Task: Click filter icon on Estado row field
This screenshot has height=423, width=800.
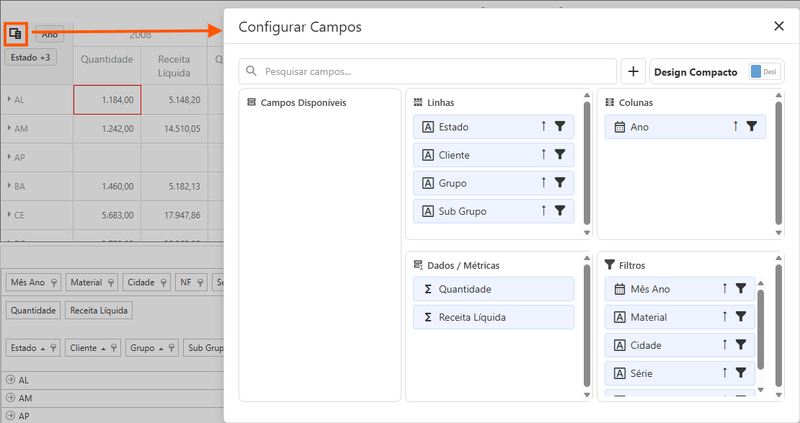Action: point(560,127)
